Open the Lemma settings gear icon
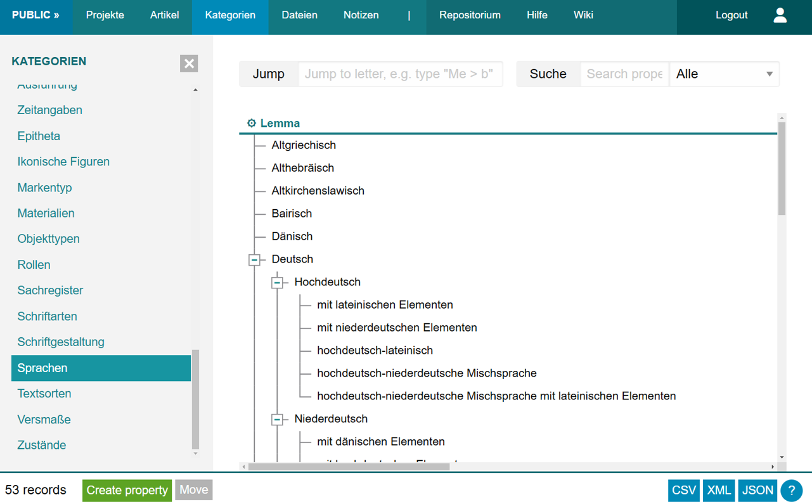Screen dimensions: 812x504 click(251, 123)
